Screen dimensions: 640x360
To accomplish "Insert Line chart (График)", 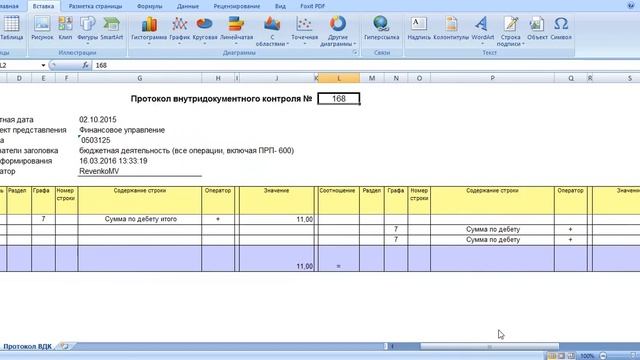I will [x=180, y=29].
